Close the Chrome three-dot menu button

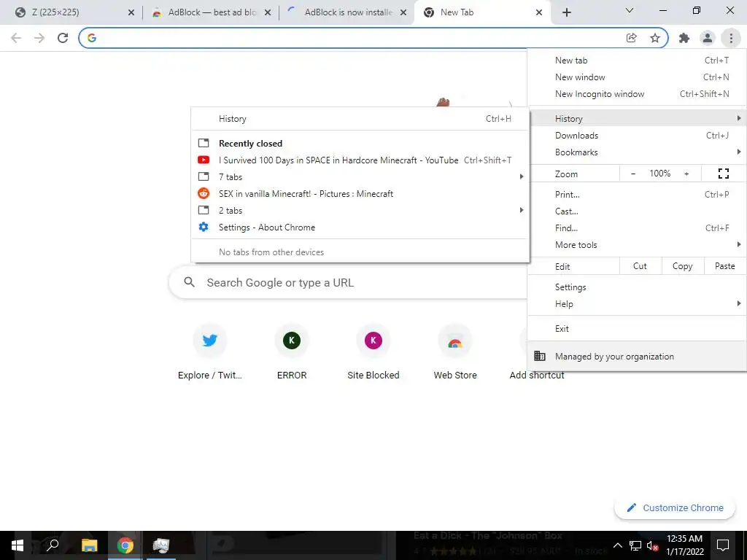pyautogui.click(x=731, y=38)
